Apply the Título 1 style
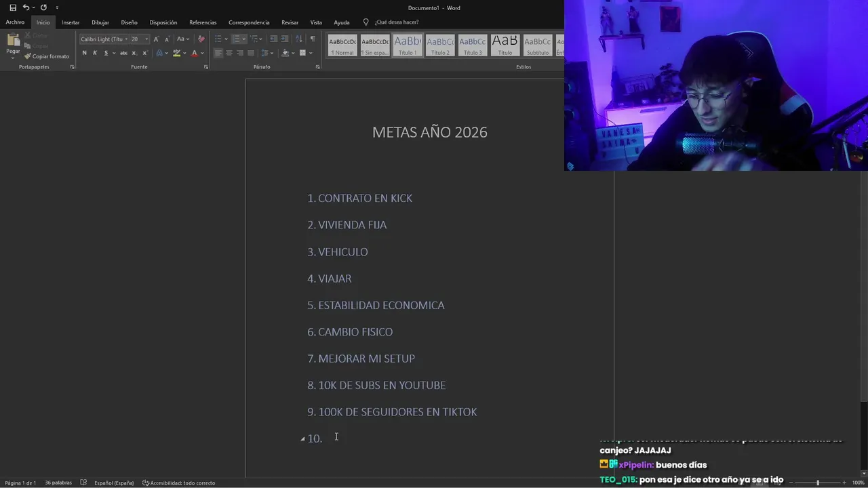The width and height of the screenshot is (868, 488). click(x=408, y=45)
